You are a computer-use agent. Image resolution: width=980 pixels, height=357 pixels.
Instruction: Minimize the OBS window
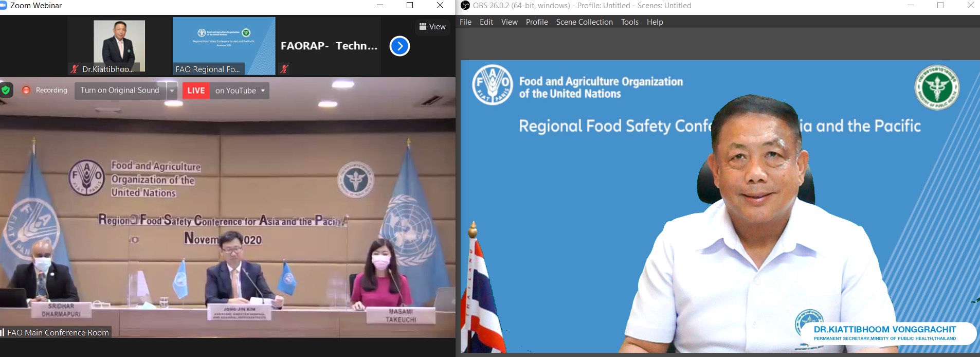(x=911, y=6)
